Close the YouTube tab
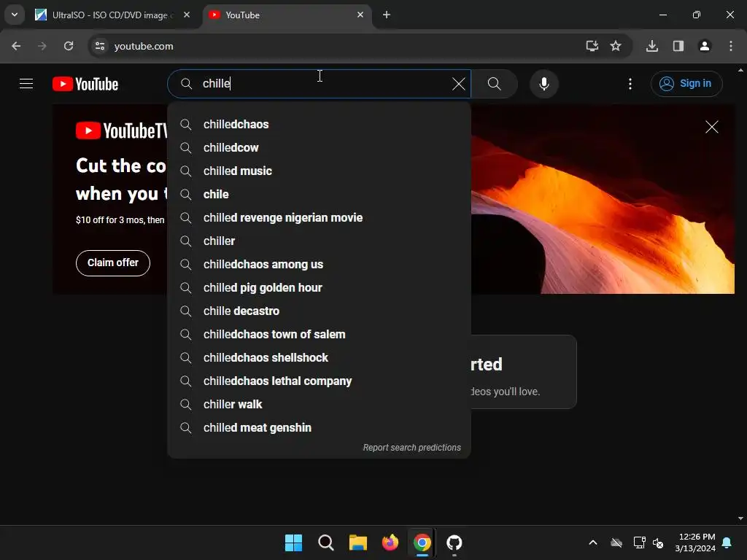Viewport: 747px width, 560px height. tap(360, 15)
